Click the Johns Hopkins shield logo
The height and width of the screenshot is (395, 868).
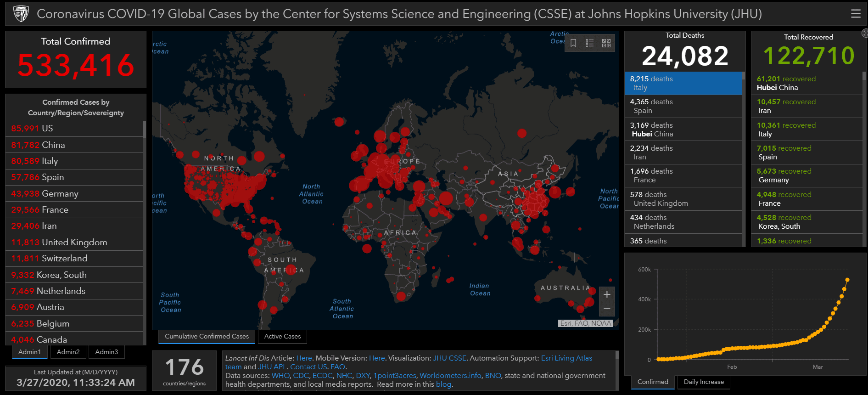pyautogui.click(x=21, y=14)
